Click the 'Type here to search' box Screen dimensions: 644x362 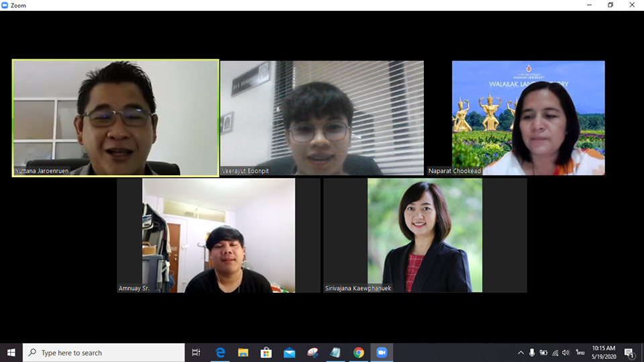click(104, 353)
